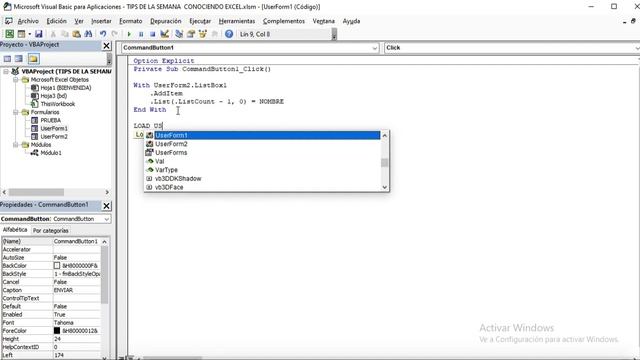This screenshot has width=640, height=360.
Task: Click the View Microsoft Excel icon
Action: pyautogui.click(x=9, y=34)
